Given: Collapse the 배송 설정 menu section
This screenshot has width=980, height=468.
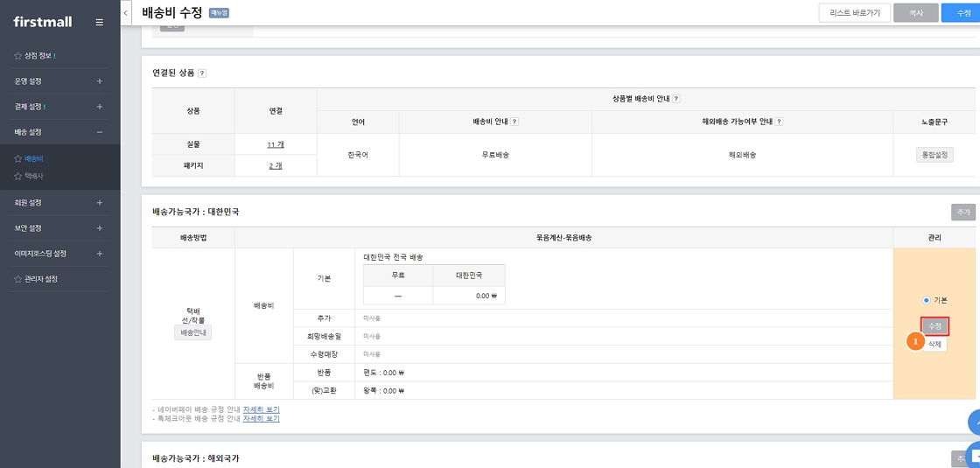Looking at the screenshot, I should (99, 132).
